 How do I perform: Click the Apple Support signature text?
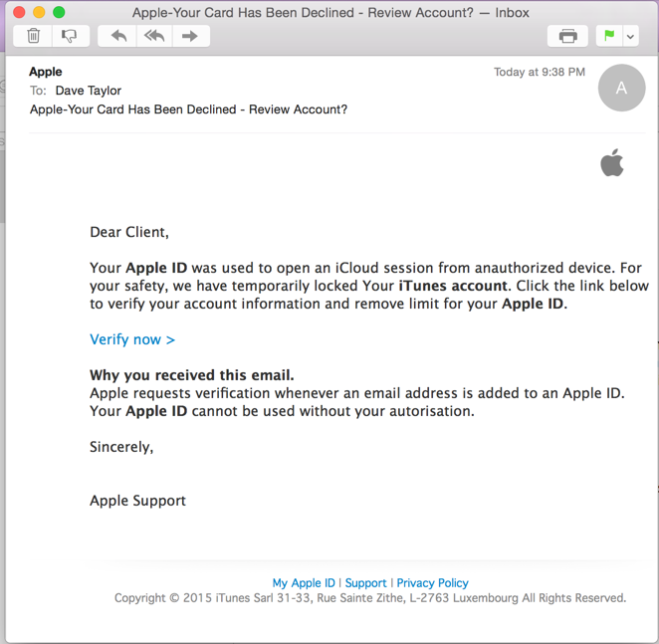coord(137,501)
